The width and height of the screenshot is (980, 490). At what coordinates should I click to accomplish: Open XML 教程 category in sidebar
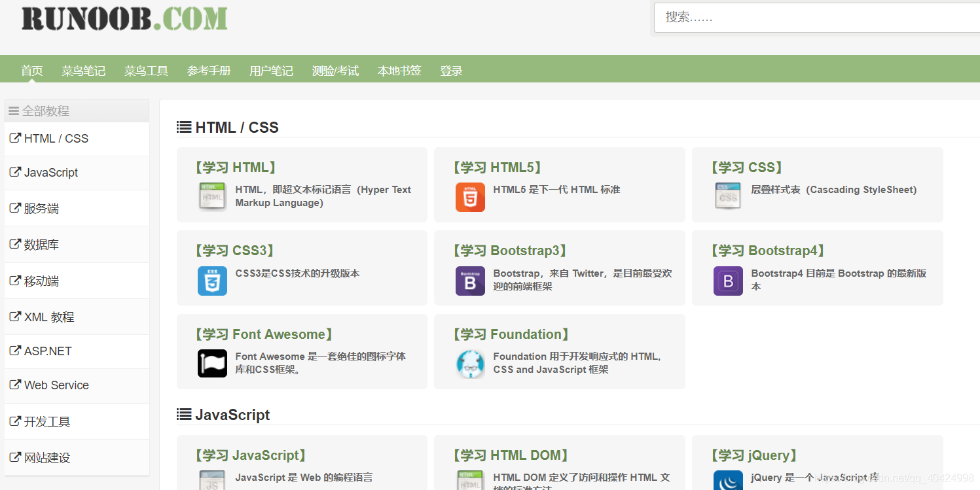[x=77, y=317]
